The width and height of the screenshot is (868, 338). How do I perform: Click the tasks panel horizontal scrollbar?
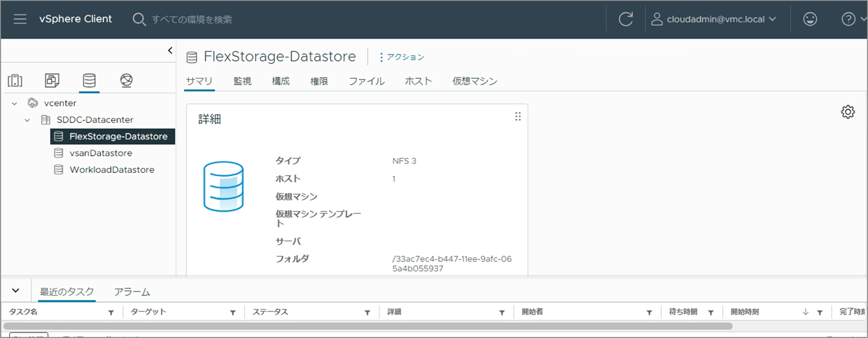point(368,326)
